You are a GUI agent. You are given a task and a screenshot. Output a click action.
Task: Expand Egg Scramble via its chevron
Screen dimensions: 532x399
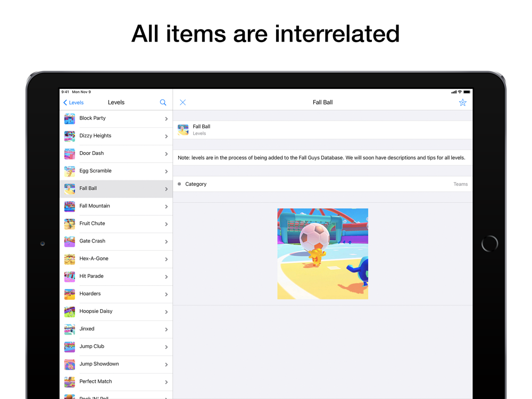click(166, 171)
